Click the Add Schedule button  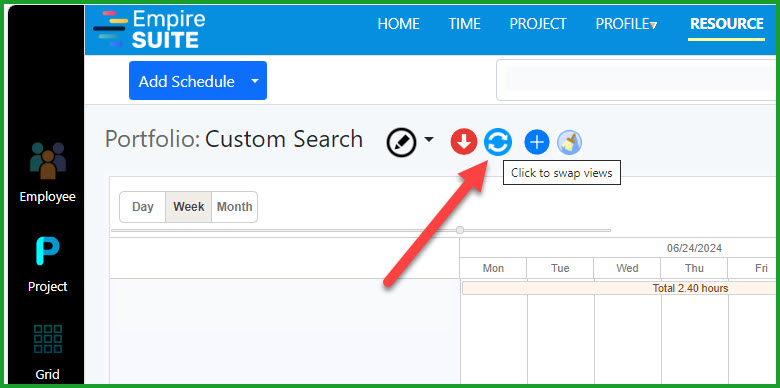click(187, 81)
